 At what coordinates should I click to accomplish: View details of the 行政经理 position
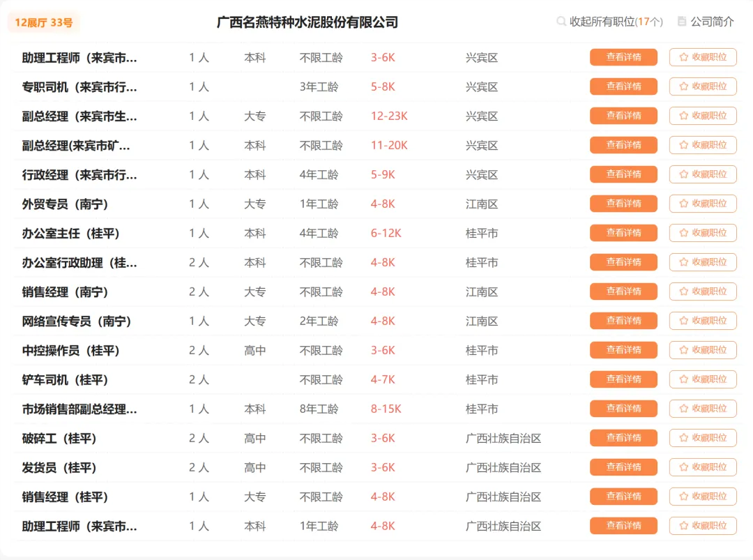click(x=623, y=174)
